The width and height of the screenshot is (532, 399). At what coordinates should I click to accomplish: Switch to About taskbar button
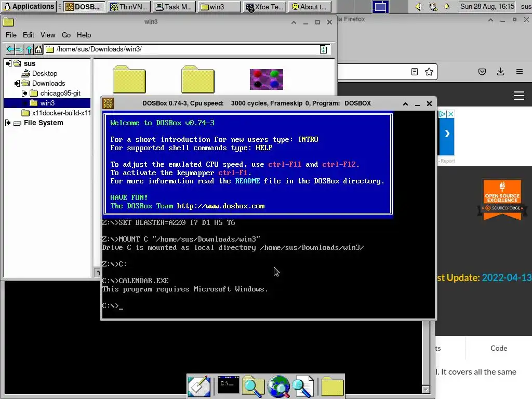point(310,7)
